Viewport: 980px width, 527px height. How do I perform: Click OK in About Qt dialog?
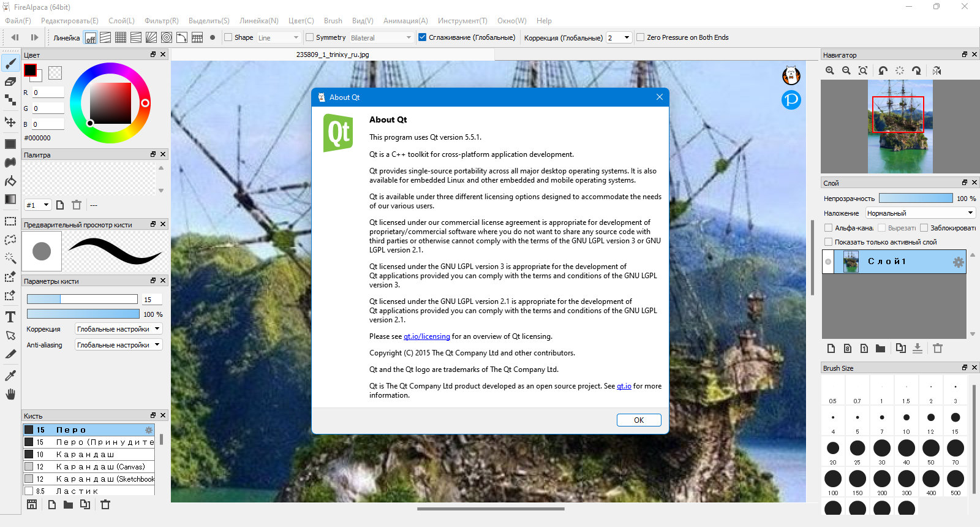pyautogui.click(x=639, y=420)
